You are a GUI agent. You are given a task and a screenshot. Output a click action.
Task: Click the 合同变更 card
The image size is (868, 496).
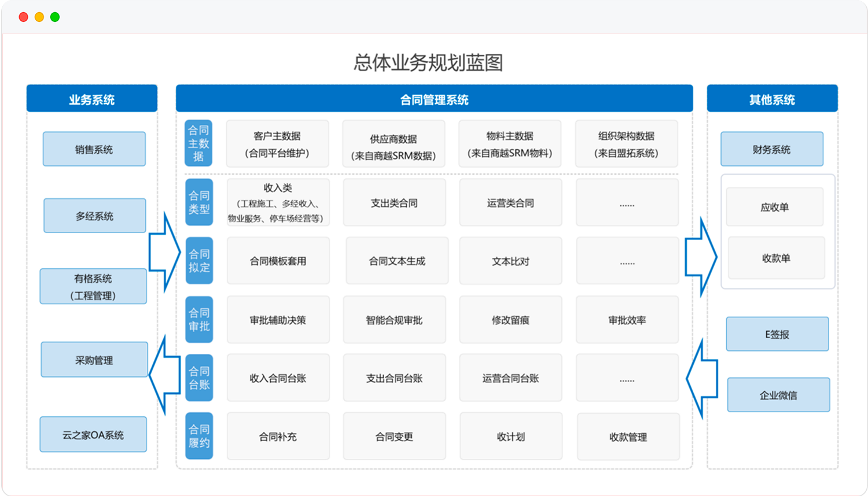pyautogui.click(x=395, y=436)
